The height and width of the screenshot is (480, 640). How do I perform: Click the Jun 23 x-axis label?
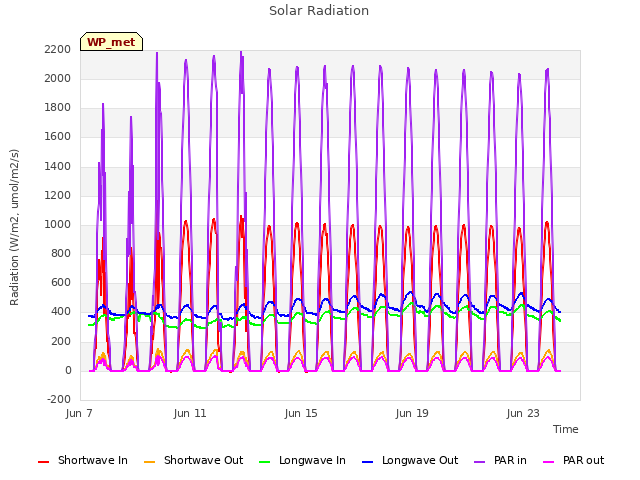(523, 413)
